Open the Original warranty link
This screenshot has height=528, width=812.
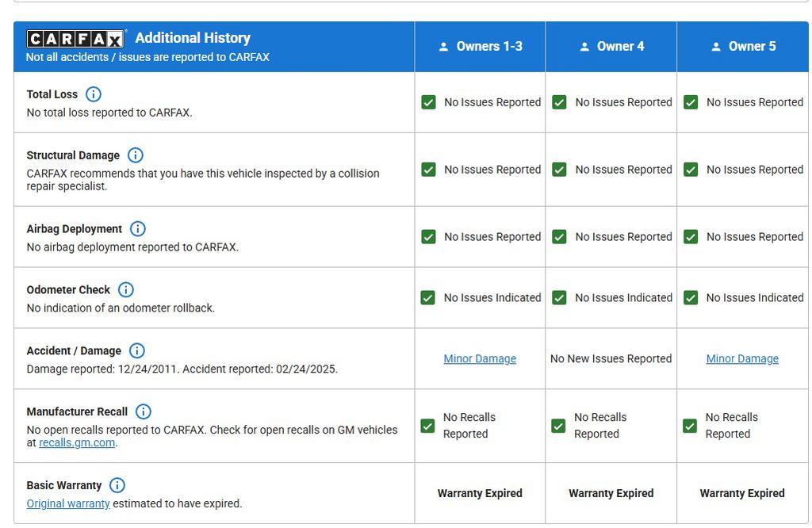click(68, 504)
